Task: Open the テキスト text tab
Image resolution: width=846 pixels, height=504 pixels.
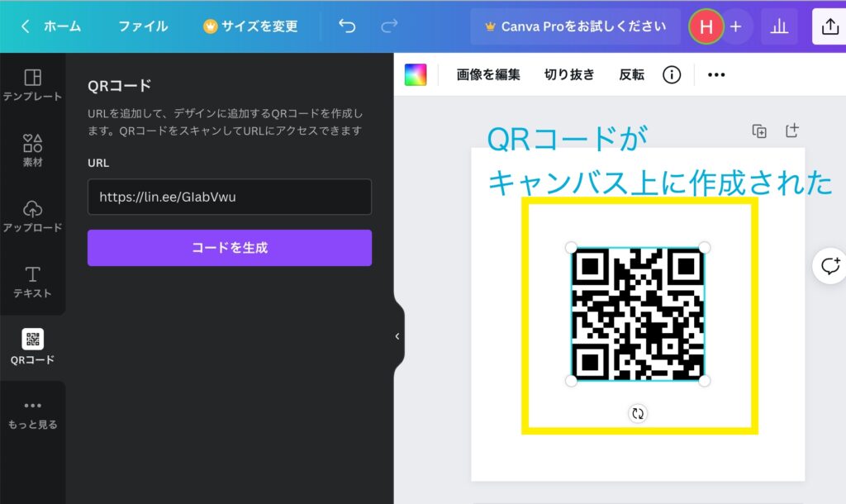Action: pyautogui.click(x=32, y=283)
